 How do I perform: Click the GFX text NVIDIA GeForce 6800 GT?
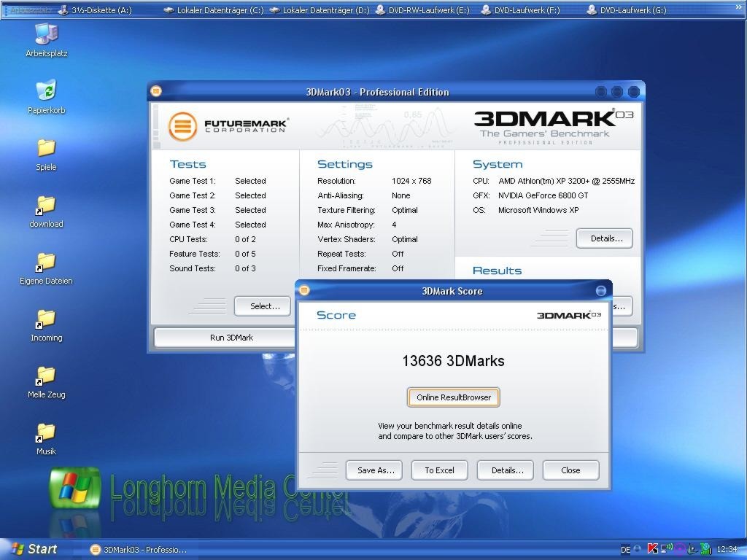(543, 195)
